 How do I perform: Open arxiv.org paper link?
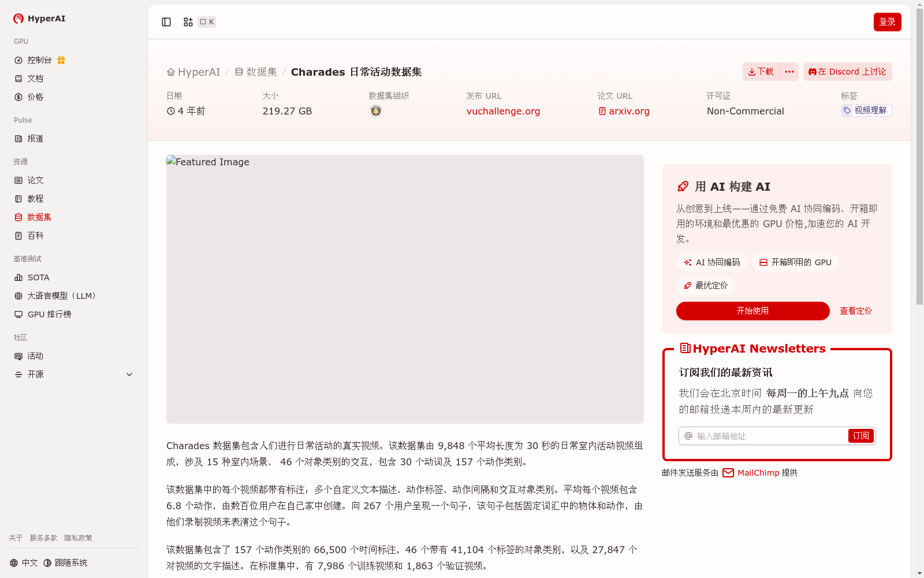[624, 111]
